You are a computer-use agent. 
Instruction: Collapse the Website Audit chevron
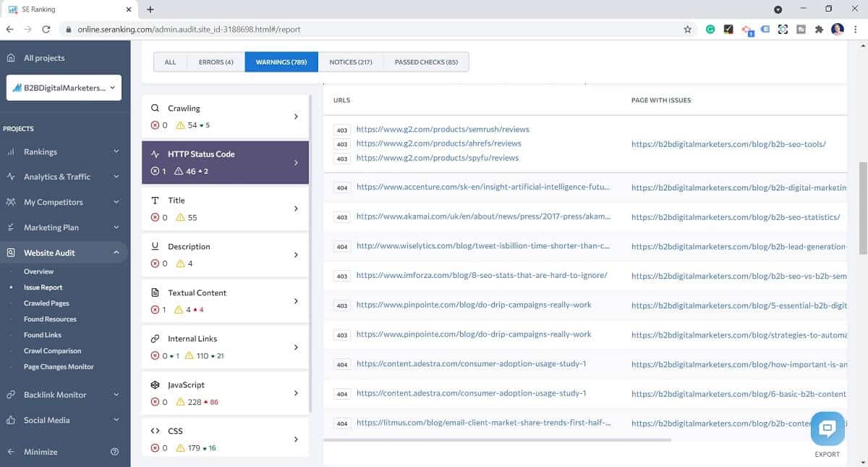(116, 253)
